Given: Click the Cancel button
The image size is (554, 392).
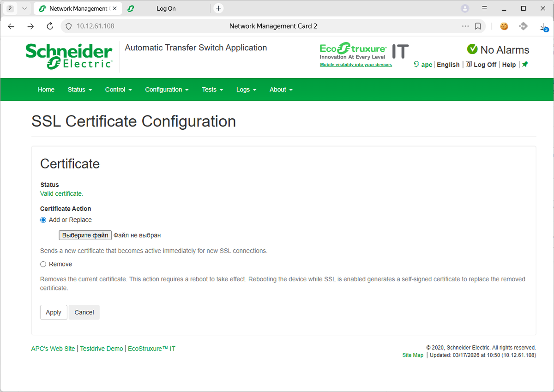Looking at the screenshot, I should [x=84, y=312].
